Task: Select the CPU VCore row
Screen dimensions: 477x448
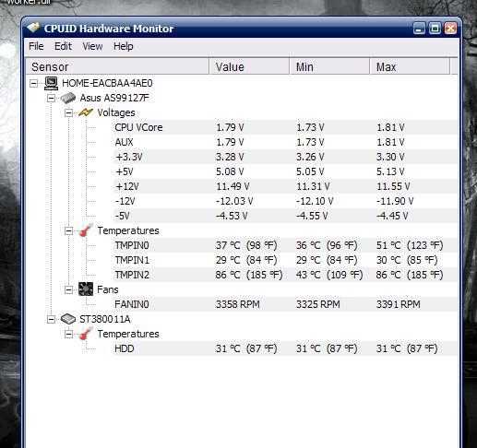Action: point(285,127)
